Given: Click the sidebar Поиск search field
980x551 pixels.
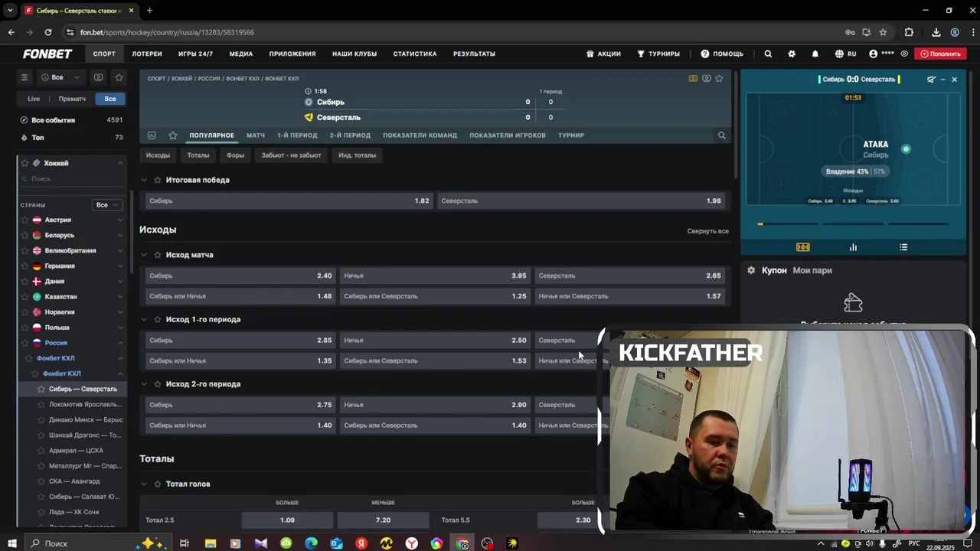Looking at the screenshot, I should pos(73,179).
